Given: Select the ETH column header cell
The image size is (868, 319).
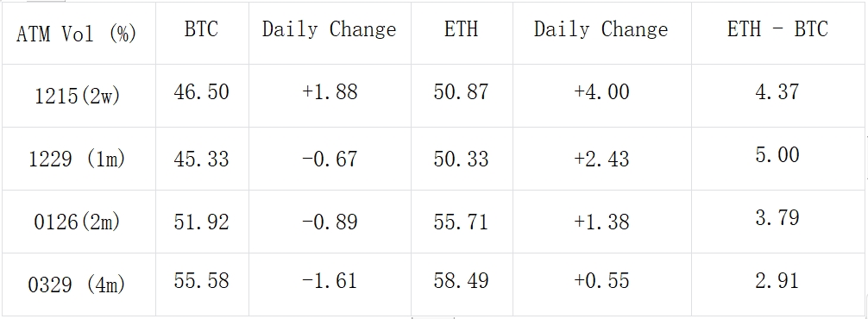Looking at the screenshot, I should click(462, 33).
